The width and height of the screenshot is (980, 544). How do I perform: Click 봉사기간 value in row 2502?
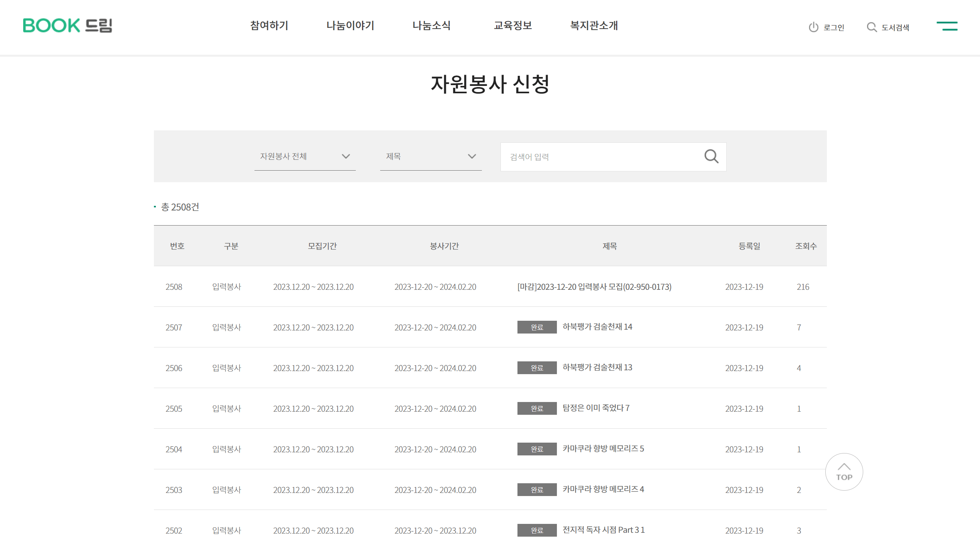pos(435,531)
